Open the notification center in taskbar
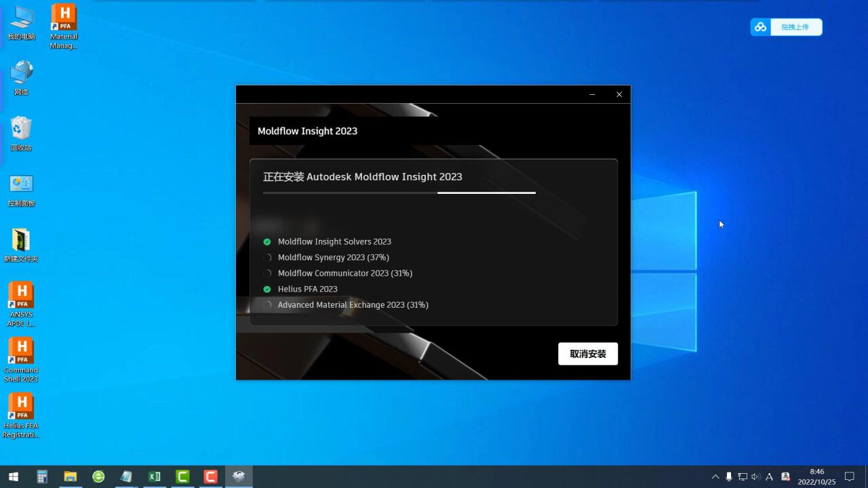Viewport: 868px width, 488px height. tap(849, 477)
